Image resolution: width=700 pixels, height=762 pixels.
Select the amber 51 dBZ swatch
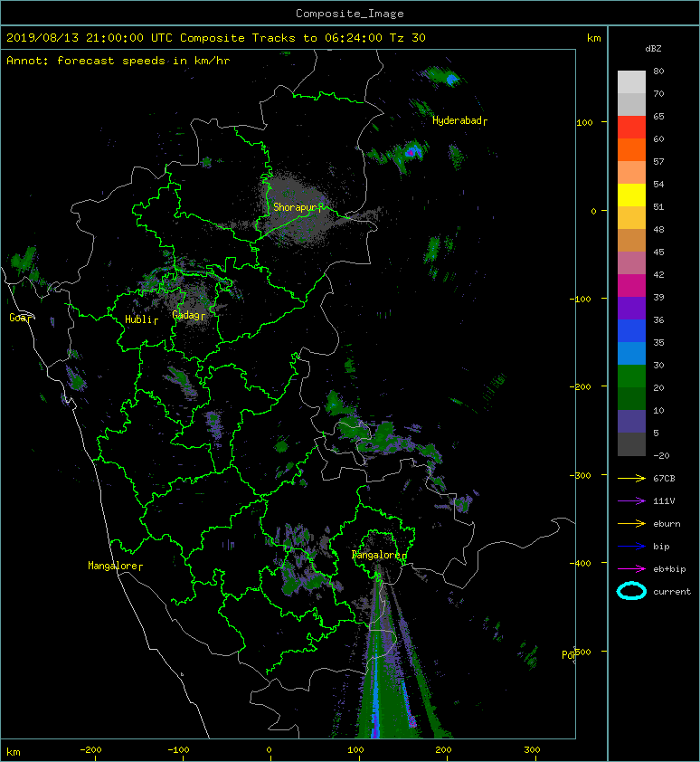click(631, 218)
